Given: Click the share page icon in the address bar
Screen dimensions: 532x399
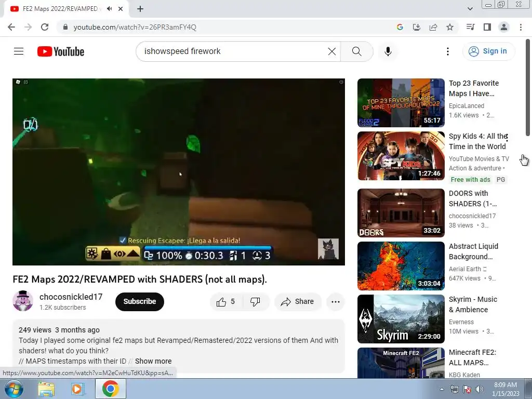Looking at the screenshot, I should [x=433, y=27].
